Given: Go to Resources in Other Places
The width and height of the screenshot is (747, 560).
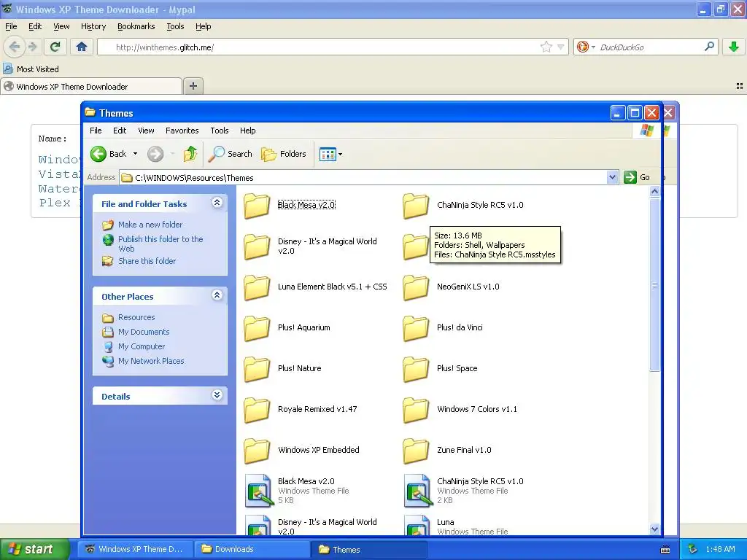Looking at the screenshot, I should [x=136, y=318].
